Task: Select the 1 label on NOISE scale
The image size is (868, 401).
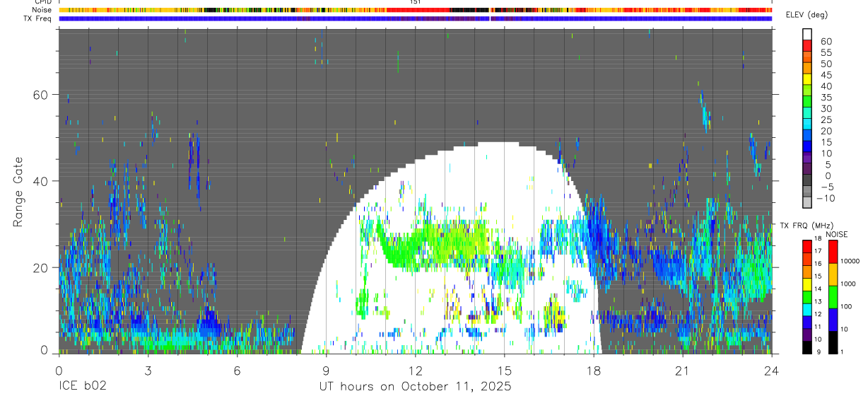Action: (x=843, y=352)
